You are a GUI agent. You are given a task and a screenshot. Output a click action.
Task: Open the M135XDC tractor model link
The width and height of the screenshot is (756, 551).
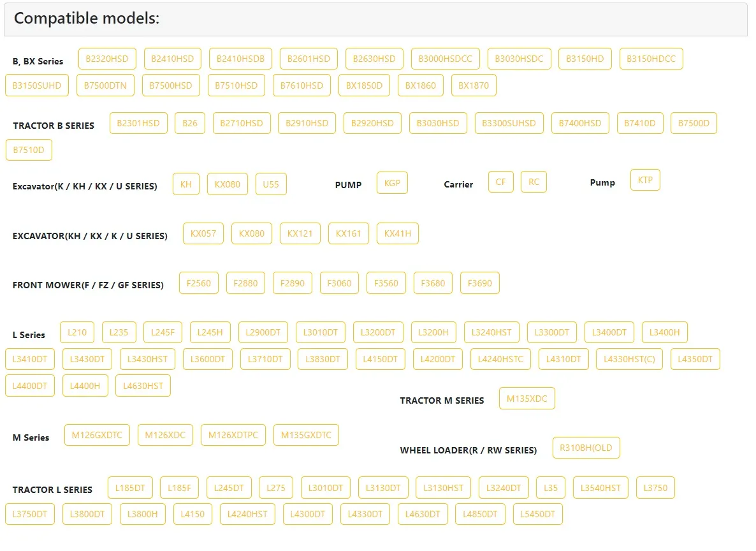click(x=527, y=399)
